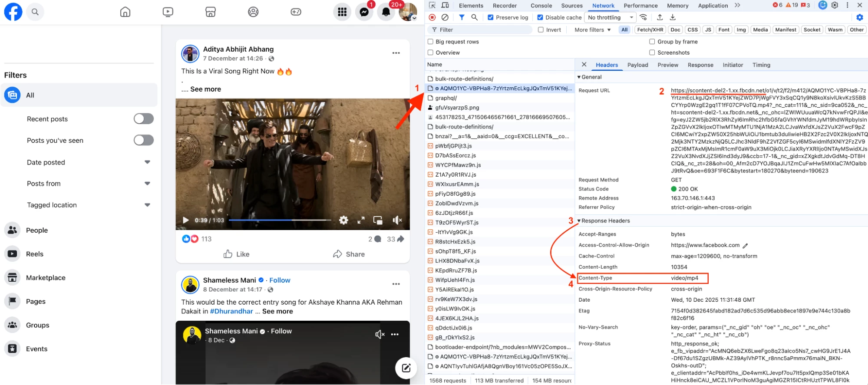Open More filters dropdown

point(593,30)
